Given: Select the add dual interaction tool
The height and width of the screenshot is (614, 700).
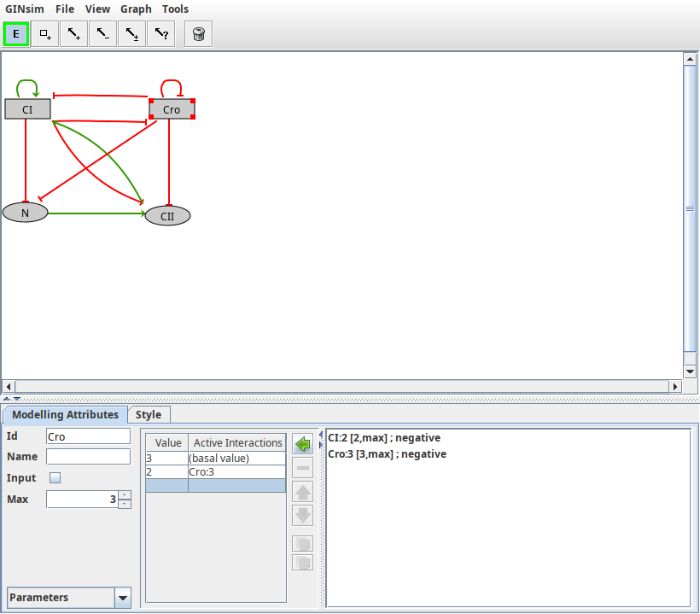Looking at the screenshot, I should [131, 34].
